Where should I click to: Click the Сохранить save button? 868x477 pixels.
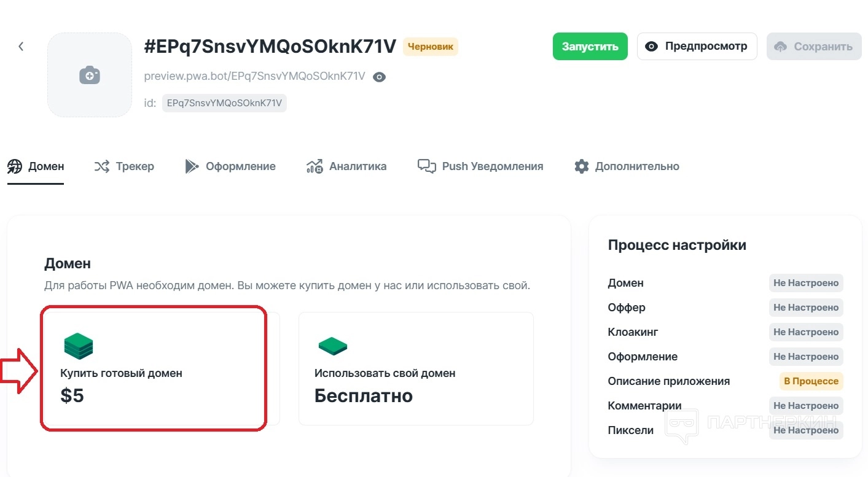point(814,47)
